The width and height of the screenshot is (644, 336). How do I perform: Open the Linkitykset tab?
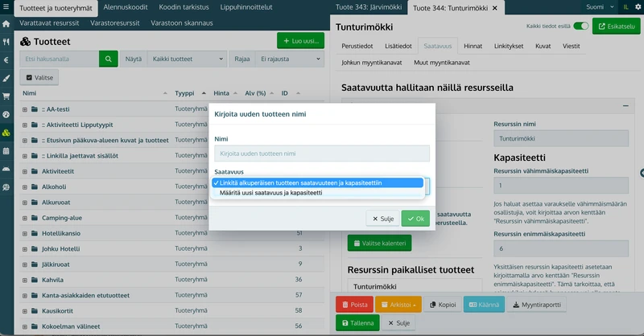pyautogui.click(x=509, y=46)
